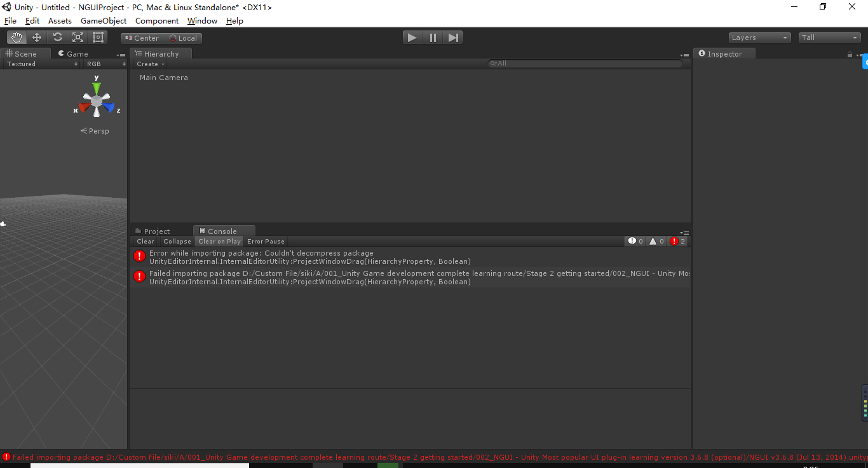
Task: Click the blue widget on the Inspector's right edge
Action: tap(865, 62)
